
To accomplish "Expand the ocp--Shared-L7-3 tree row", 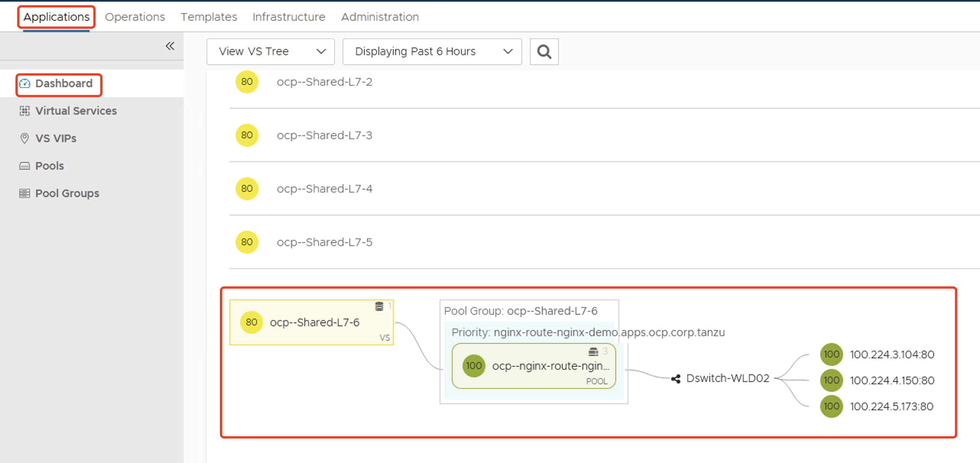I will 324,135.
